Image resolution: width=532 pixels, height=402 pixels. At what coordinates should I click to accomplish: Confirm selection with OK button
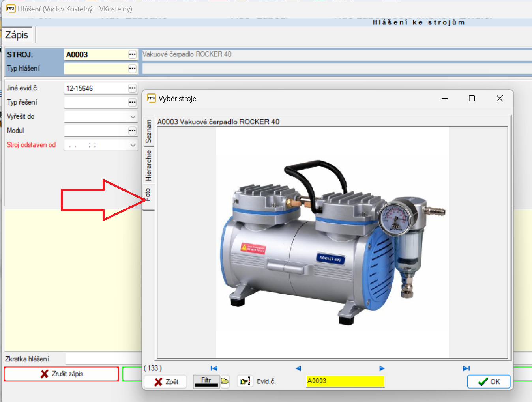(x=489, y=381)
